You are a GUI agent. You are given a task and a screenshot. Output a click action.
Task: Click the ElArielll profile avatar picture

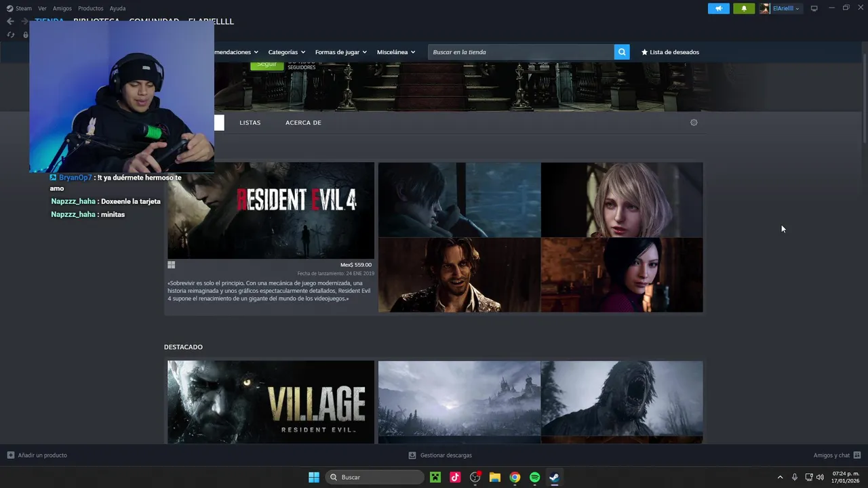pyautogui.click(x=765, y=8)
